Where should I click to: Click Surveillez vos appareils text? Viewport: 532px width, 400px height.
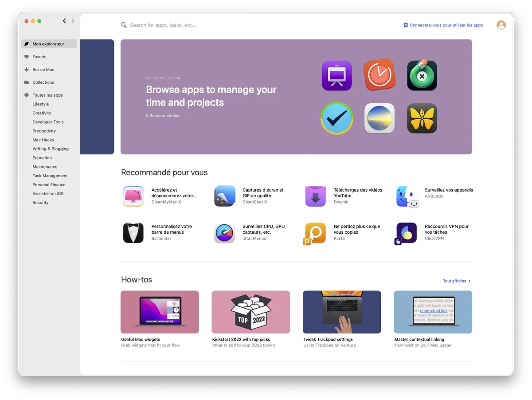point(449,190)
